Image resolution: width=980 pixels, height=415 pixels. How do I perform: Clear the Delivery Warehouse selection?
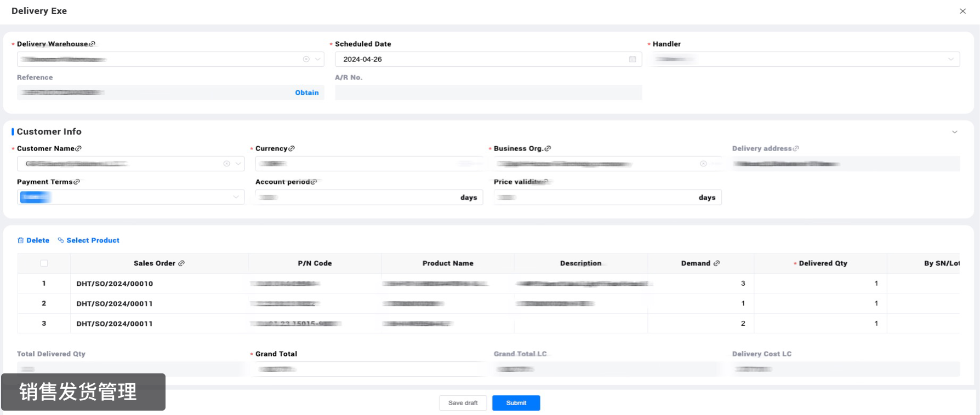[306, 59]
